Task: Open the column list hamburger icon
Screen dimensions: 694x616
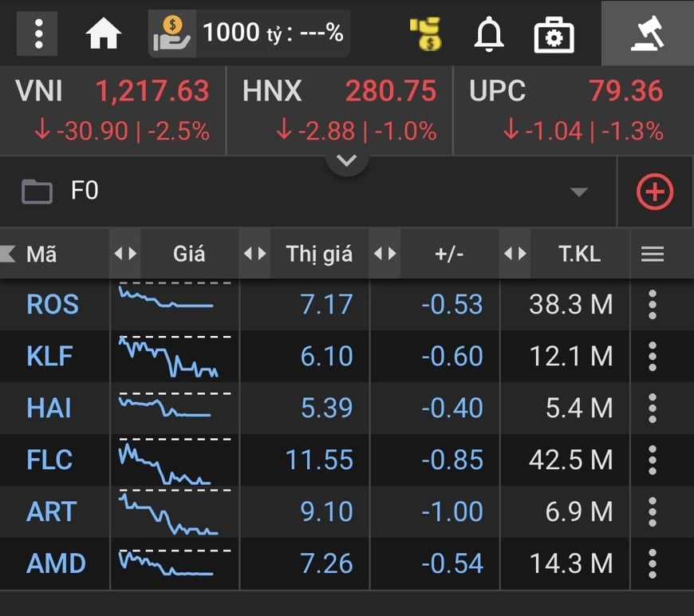Action: (653, 255)
